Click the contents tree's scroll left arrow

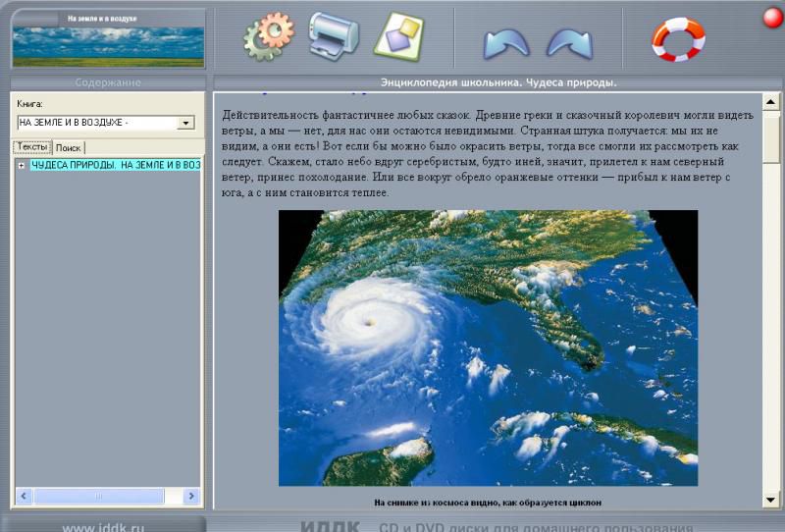click(24, 497)
